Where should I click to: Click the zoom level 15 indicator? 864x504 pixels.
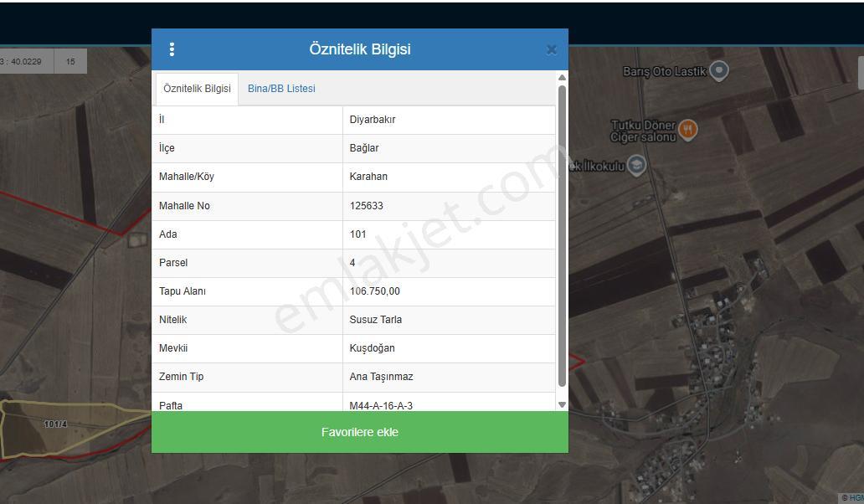[x=70, y=61]
